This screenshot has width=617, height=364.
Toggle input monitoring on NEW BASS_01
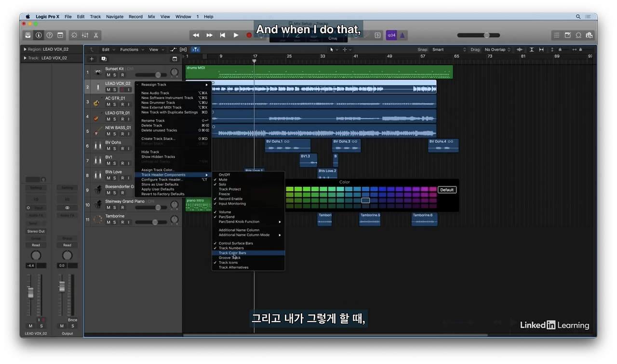pos(129,134)
